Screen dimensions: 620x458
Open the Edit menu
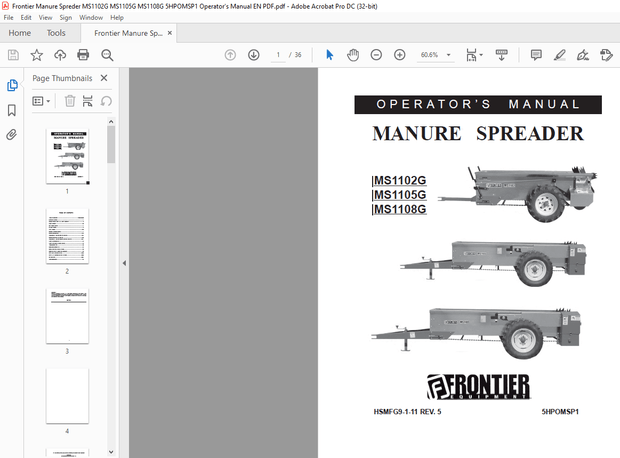(x=26, y=17)
